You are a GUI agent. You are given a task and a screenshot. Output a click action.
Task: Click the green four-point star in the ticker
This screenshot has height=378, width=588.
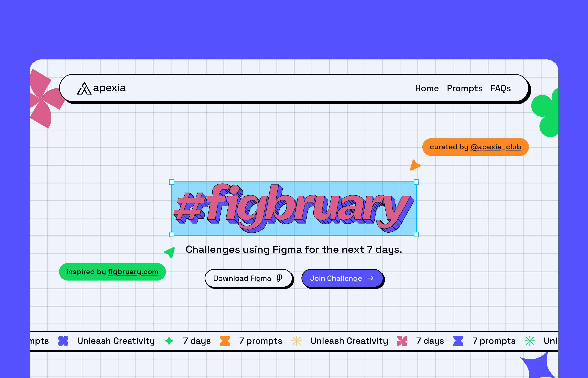pos(169,341)
